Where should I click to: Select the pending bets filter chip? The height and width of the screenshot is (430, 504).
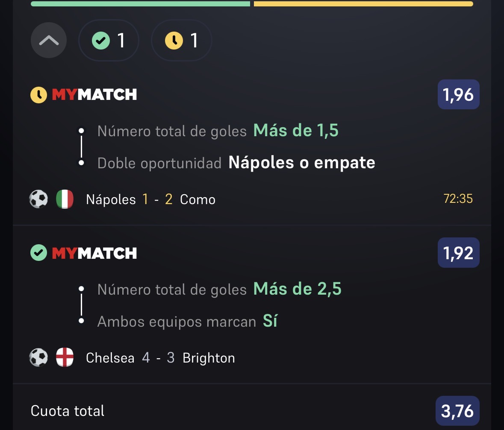[182, 40]
